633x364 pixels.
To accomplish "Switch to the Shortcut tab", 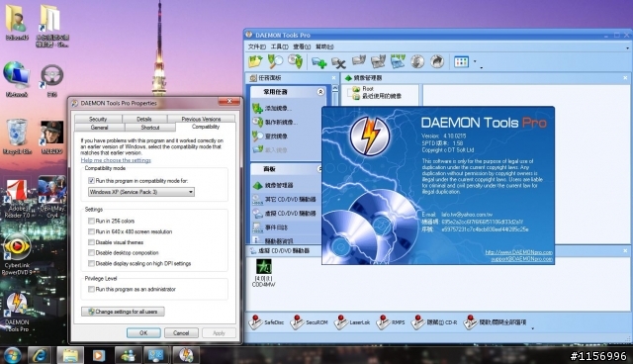I will point(150,128).
